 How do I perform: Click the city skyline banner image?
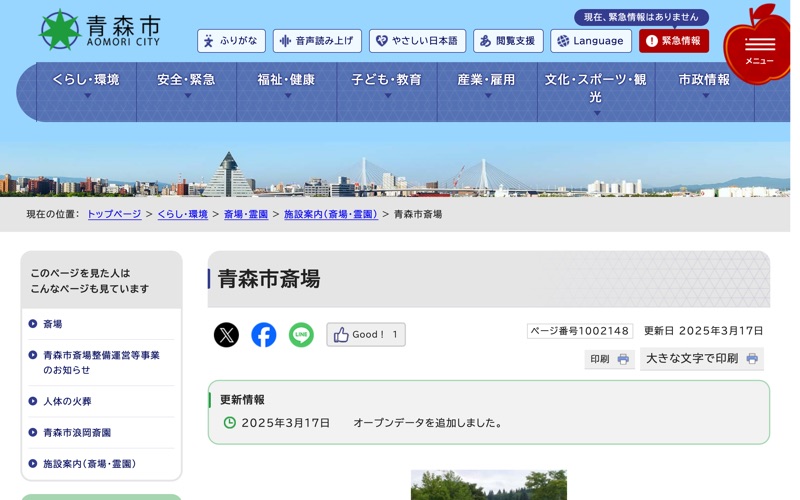tap(395, 171)
